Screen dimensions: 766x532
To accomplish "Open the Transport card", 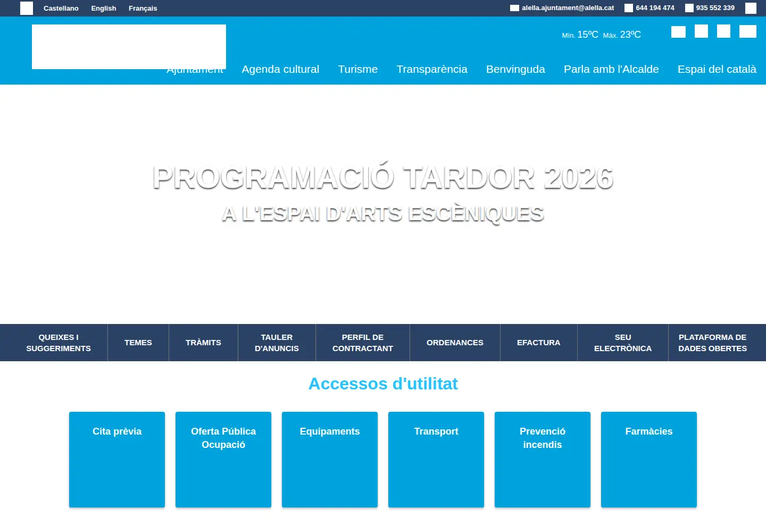I will [x=436, y=460].
